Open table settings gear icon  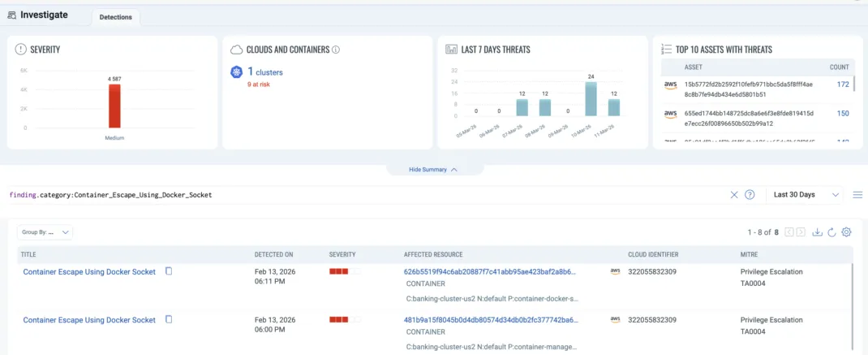click(x=846, y=232)
